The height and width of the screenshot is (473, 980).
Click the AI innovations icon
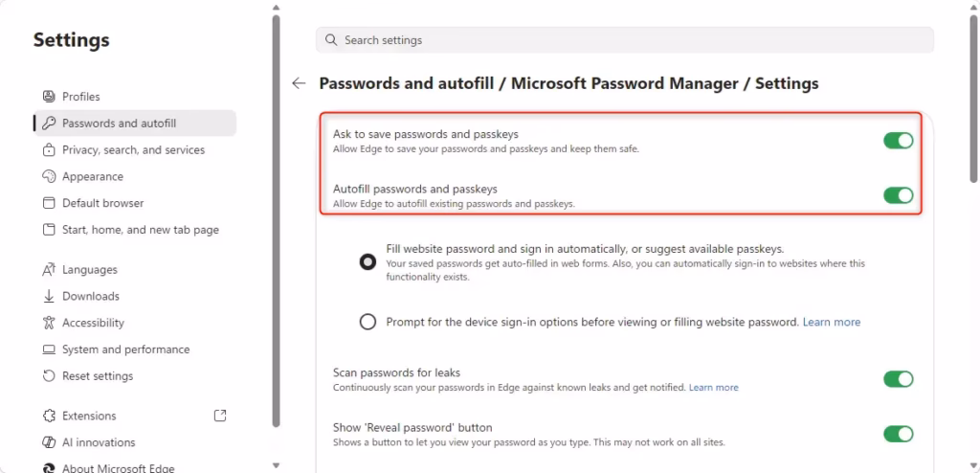(50, 442)
